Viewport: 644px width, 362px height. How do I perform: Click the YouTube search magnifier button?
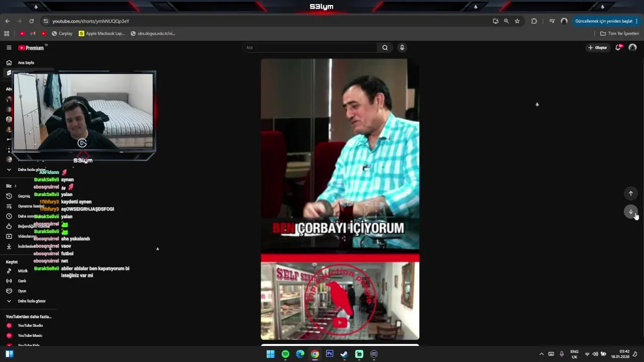tap(385, 48)
